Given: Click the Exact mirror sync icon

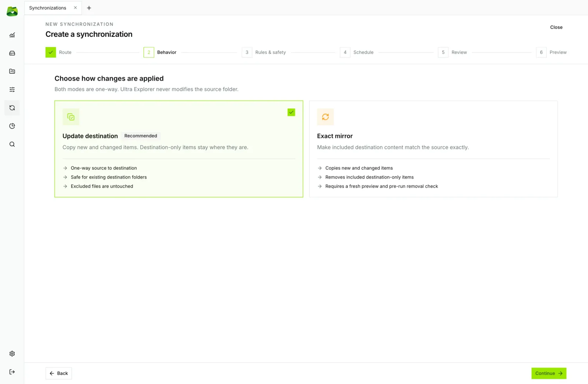Looking at the screenshot, I should 325,117.
